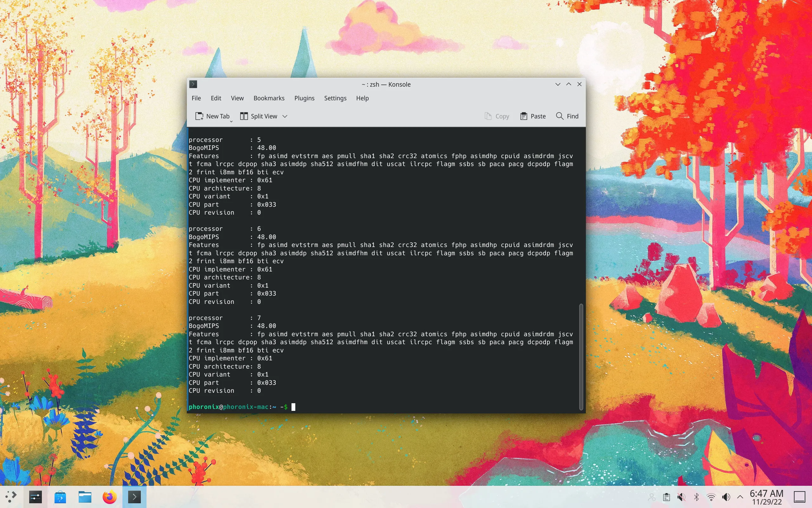
Task: Click the text 'processor : 5'
Action: click(x=225, y=140)
